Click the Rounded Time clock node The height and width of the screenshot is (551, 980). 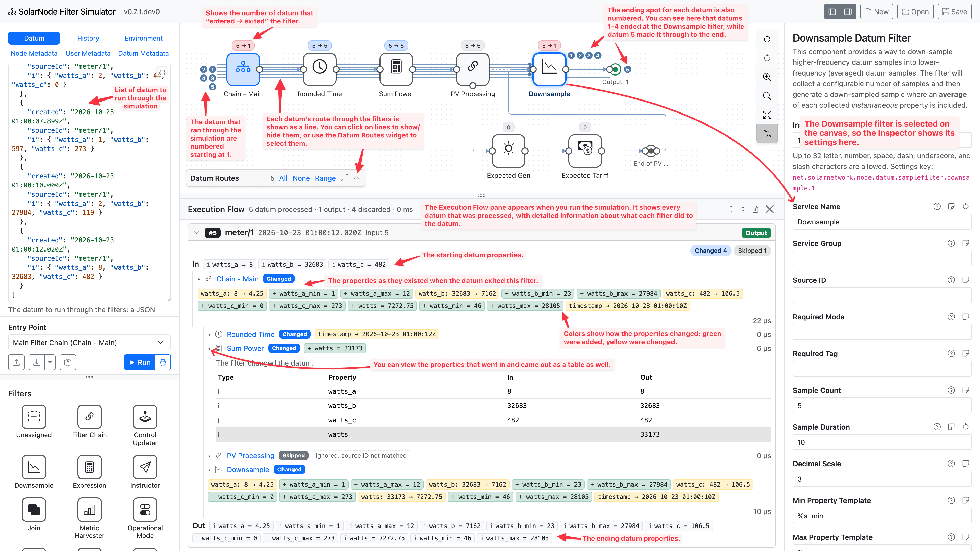(x=320, y=69)
